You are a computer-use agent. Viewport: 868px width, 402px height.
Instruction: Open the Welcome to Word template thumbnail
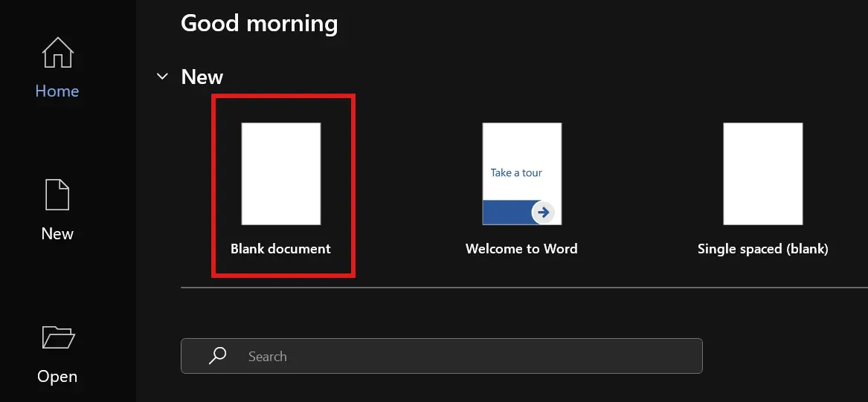pos(522,174)
